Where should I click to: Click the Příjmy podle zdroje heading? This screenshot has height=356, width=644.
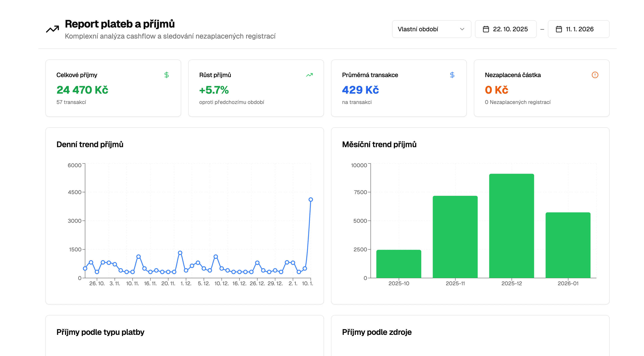pyautogui.click(x=376, y=332)
